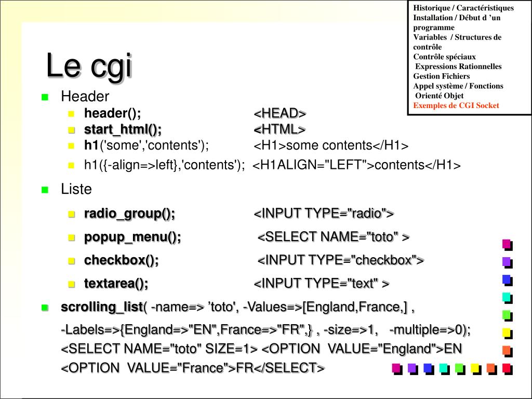Open the "Gestion Fichiers" outline entry

(x=442, y=76)
